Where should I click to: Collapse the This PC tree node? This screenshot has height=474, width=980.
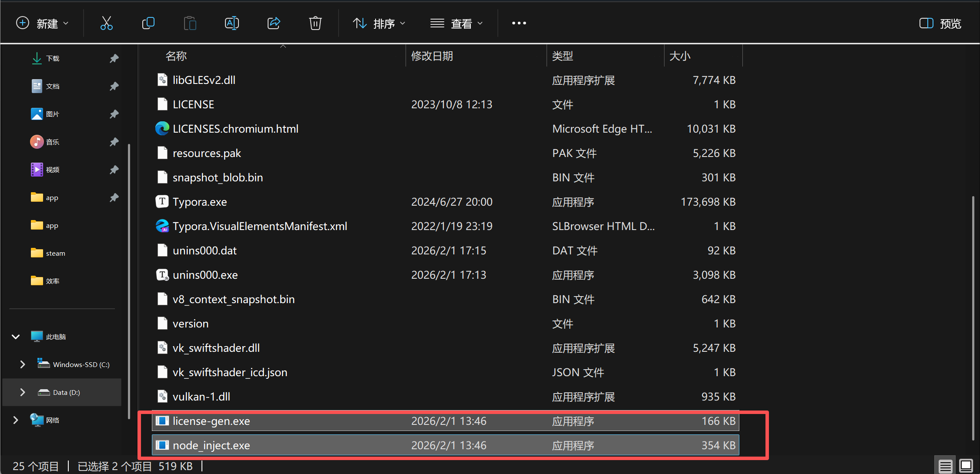click(16, 337)
